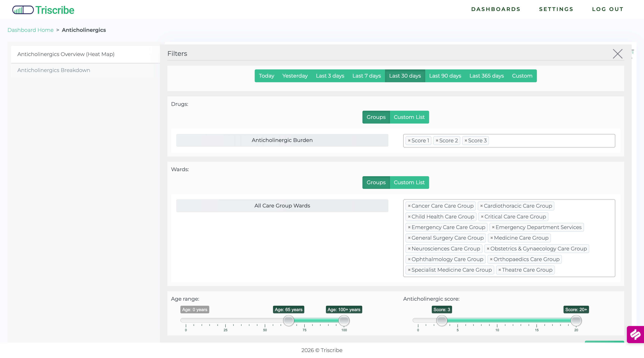This screenshot has width=644, height=358.
Task: Remove the Score 1 filter tag
Action: click(x=409, y=140)
